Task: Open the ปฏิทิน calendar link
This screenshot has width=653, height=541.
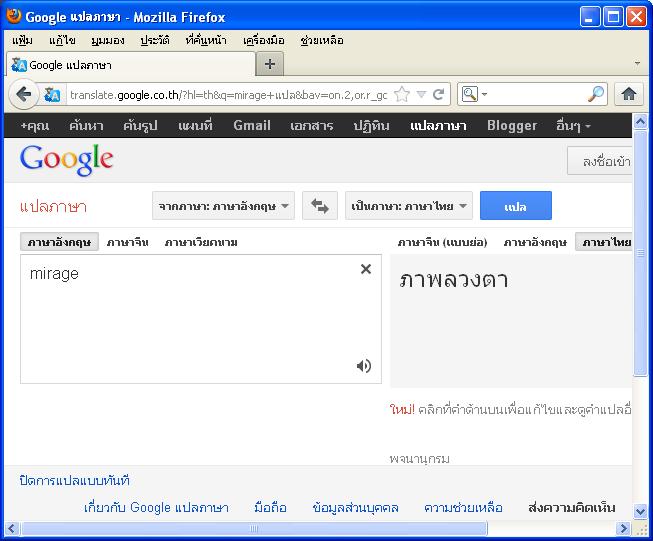Action: click(x=371, y=125)
